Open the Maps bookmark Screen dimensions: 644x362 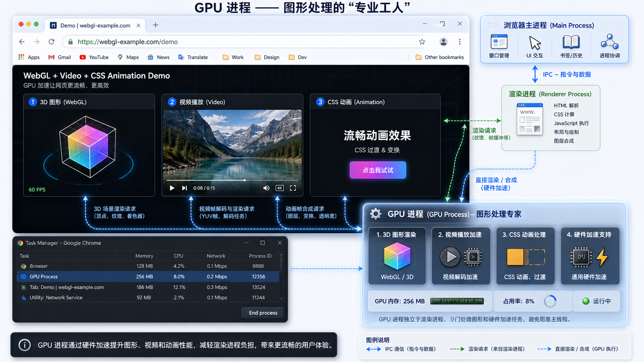128,57
